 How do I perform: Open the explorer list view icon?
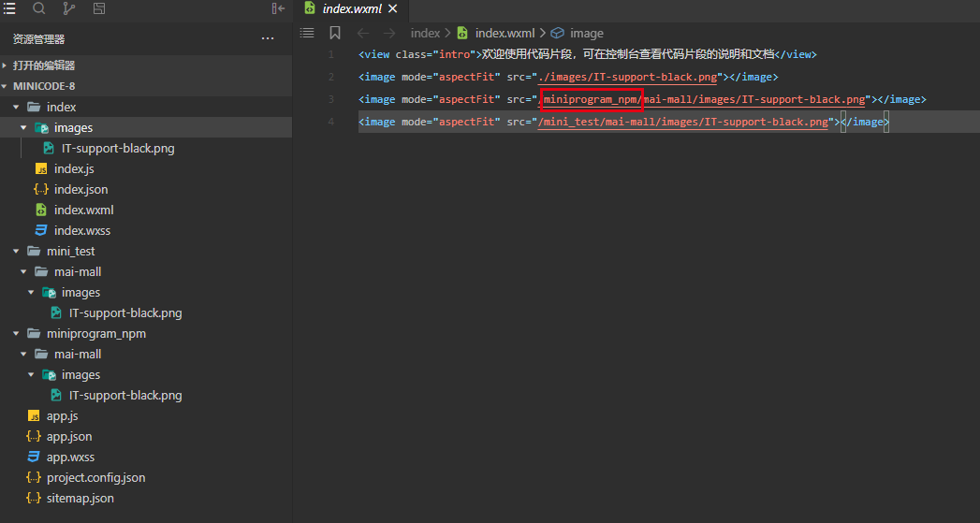[9, 8]
